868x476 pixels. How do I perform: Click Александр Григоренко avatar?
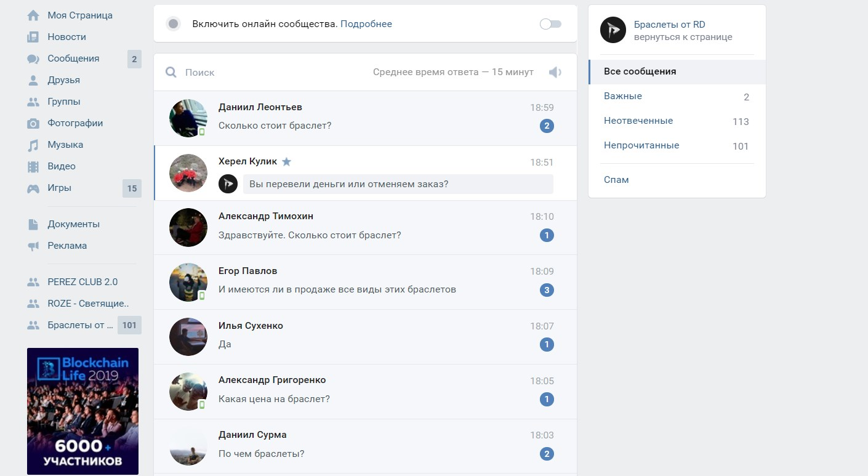click(x=188, y=391)
